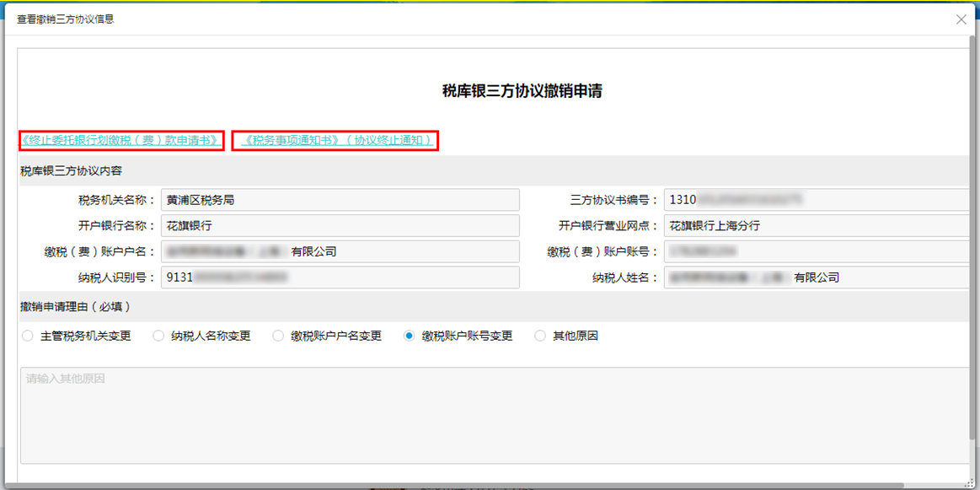Click the 纳税人姓名 input field
This screenshot has width=980, height=490.
[x=816, y=277]
